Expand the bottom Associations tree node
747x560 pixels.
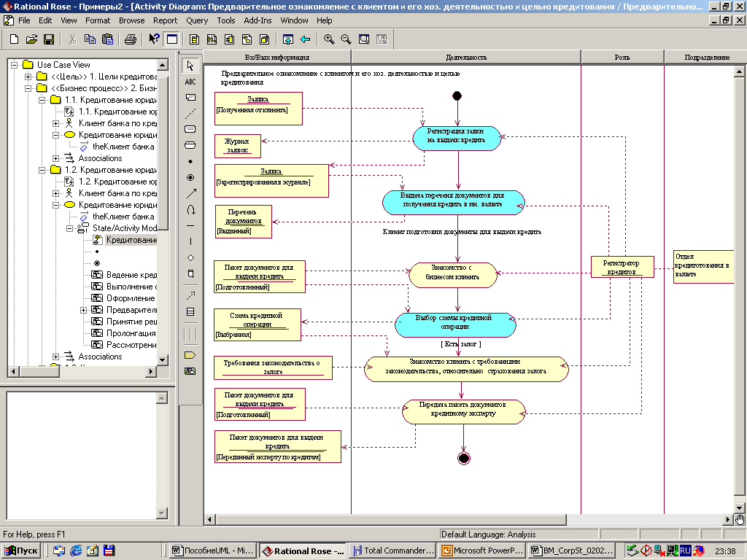[55, 356]
